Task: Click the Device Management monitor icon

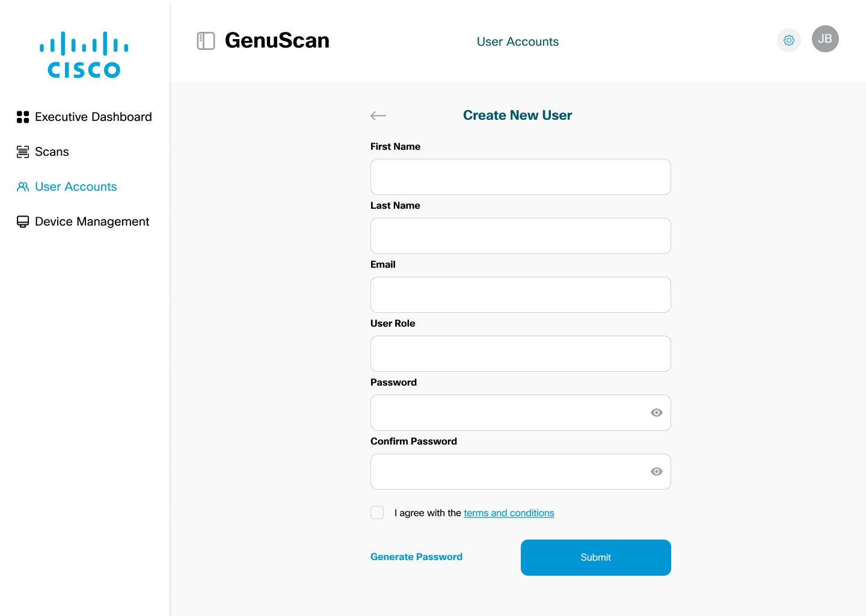Action: tap(23, 221)
